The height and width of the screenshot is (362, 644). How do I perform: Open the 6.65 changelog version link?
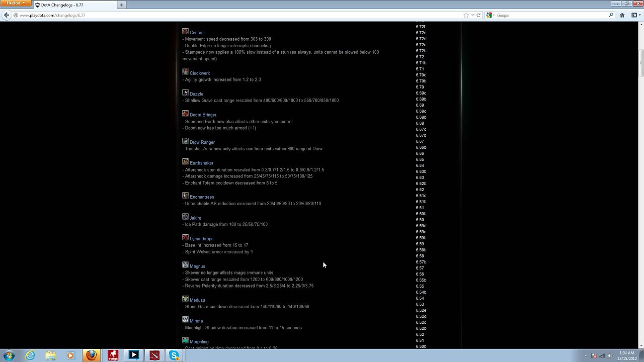tap(420, 159)
